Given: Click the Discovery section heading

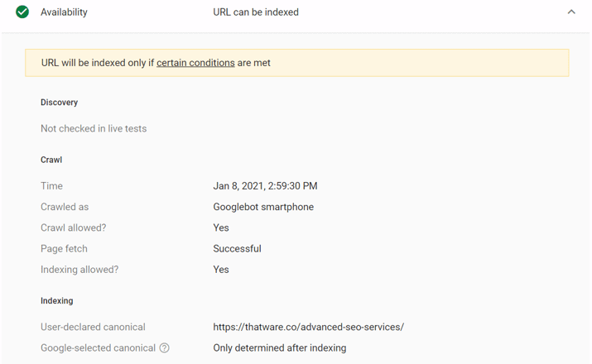Looking at the screenshot, I should [x=59, y=103].
